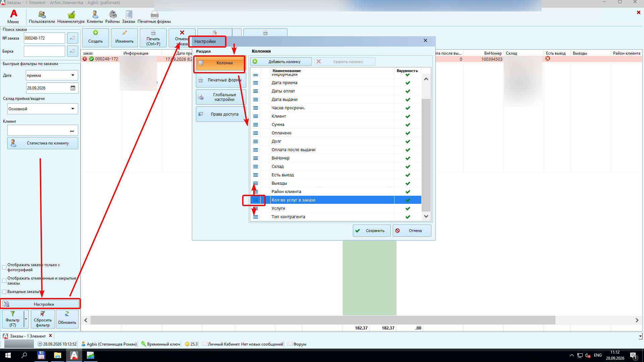Click the main grid horizontal scrollbar
This screenshot has height=362, width=644.
(323, 320)
